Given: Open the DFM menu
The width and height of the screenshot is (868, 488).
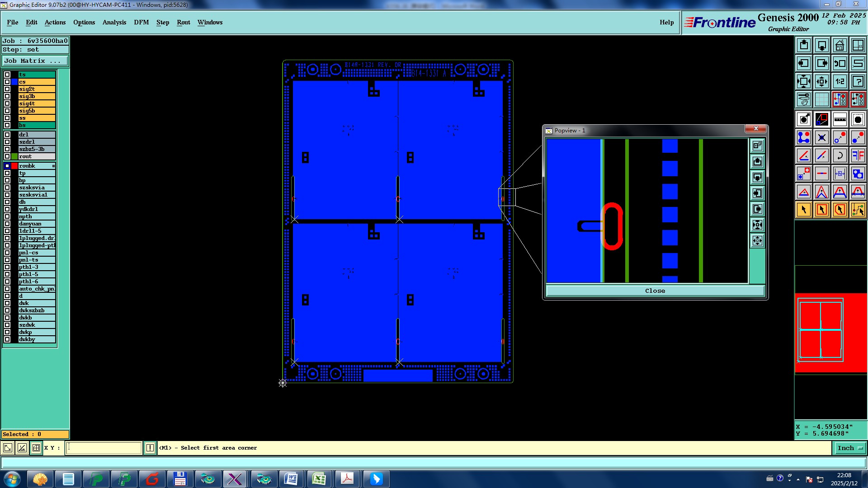Looking at the screenshot, I should 141,22.
